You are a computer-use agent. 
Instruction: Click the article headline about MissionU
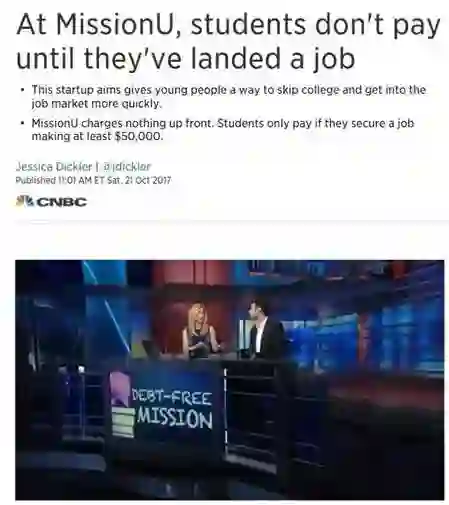tap(228, 41)
